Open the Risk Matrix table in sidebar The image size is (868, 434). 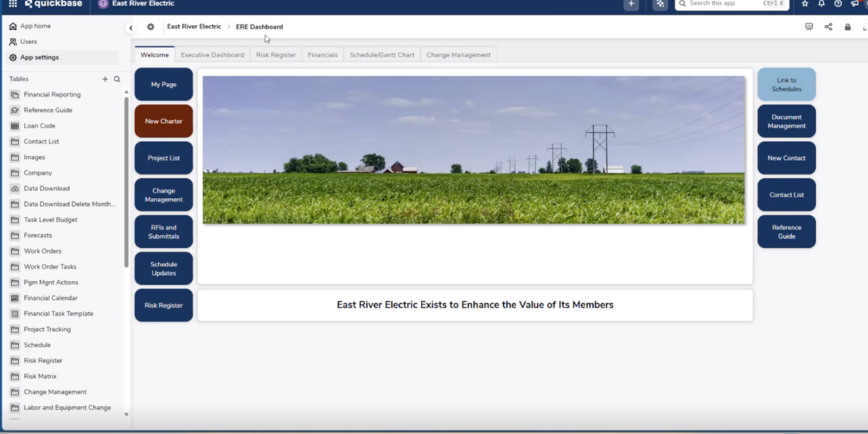40,376
